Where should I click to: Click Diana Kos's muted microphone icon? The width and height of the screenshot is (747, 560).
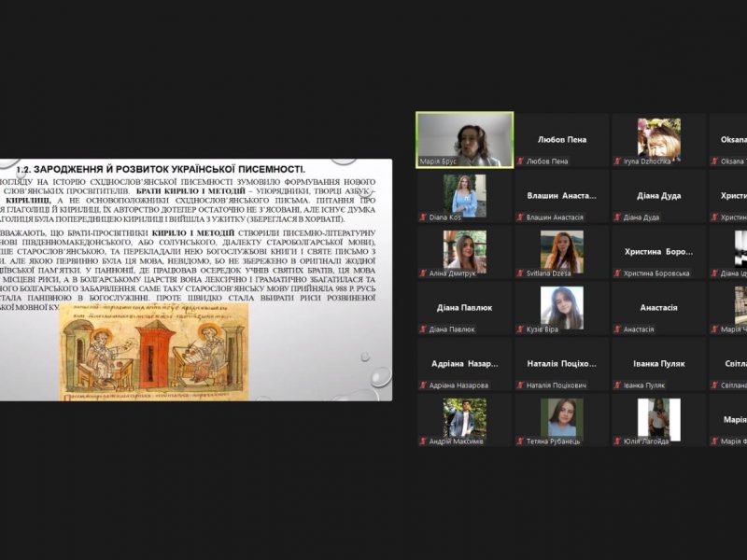tap(423, 217)
